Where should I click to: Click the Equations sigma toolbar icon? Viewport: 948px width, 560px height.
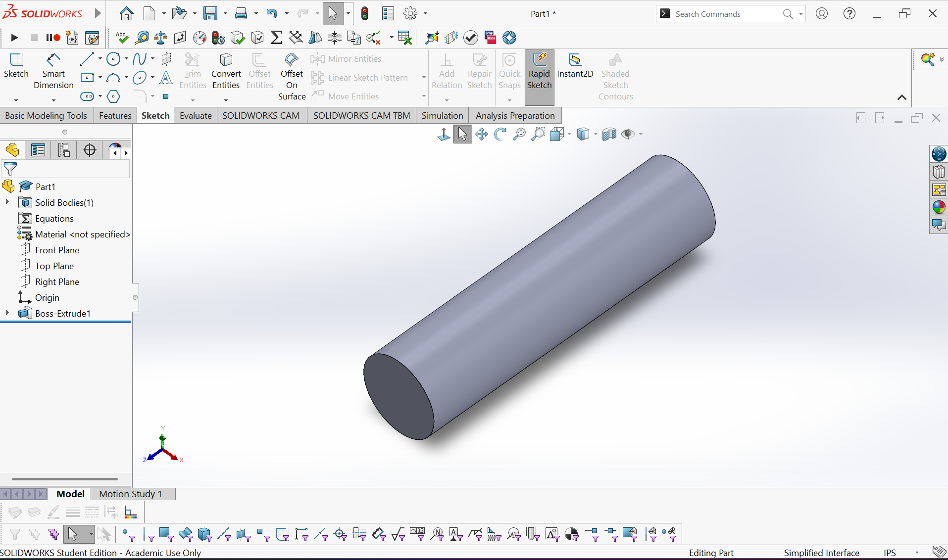(x=277, y=38)
